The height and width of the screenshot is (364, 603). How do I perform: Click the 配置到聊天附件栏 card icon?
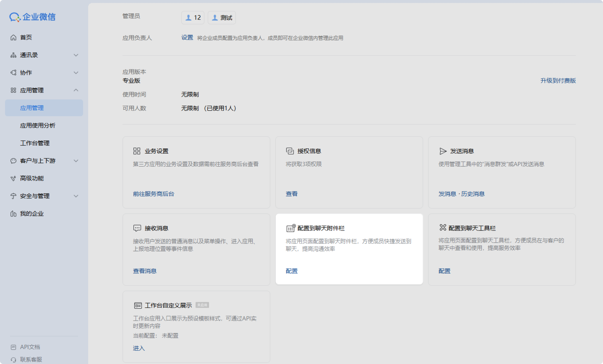click(291, 228)
